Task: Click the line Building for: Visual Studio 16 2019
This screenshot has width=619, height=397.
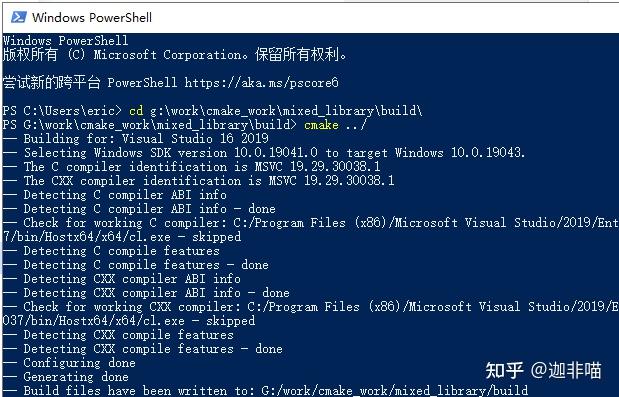Action: [136, 139]
